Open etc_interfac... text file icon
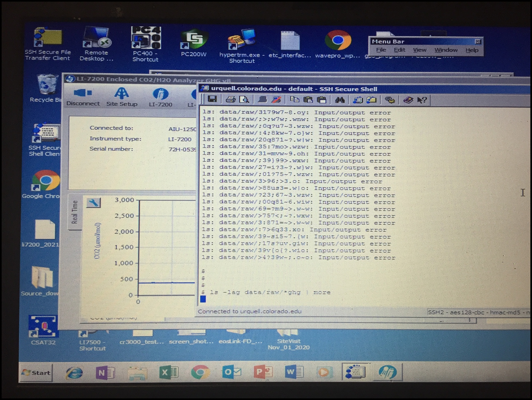This screenshot has width=532, height=400. (290, 45)
